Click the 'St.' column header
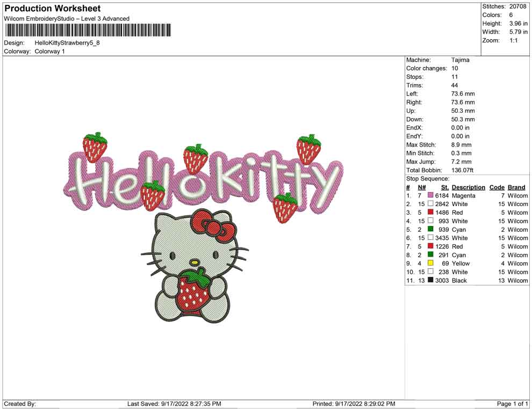The height and width of the screenshot is (409, 532). tap(445, 187)
